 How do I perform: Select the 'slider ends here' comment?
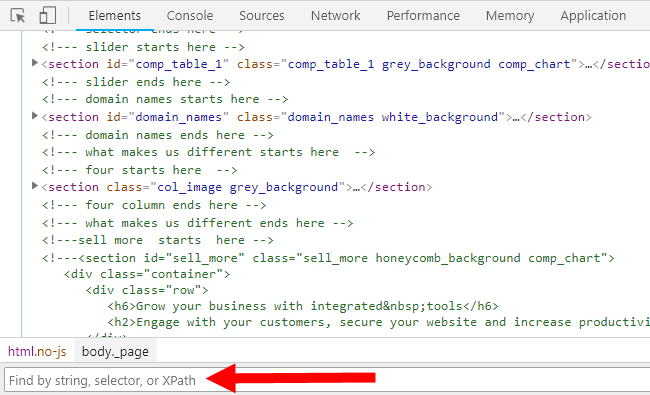click(136, 82)
